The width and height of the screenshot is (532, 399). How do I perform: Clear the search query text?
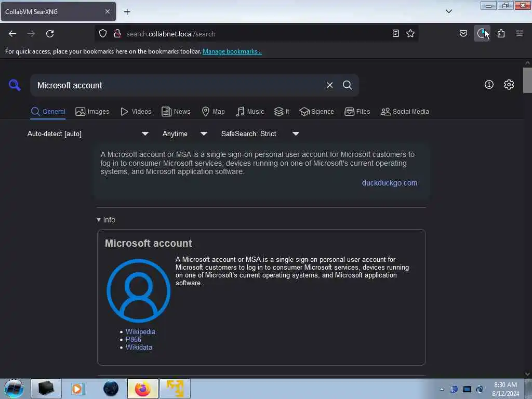click(329, 85)
